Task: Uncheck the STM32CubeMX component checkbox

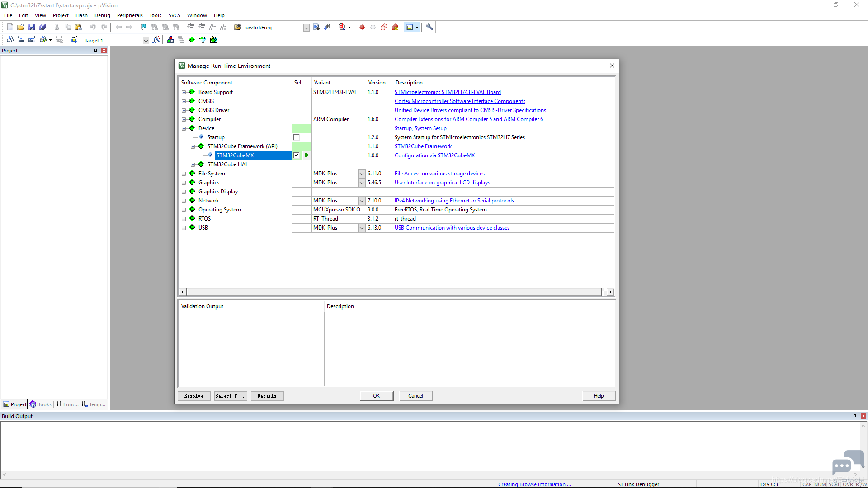Action: point(297,155)
